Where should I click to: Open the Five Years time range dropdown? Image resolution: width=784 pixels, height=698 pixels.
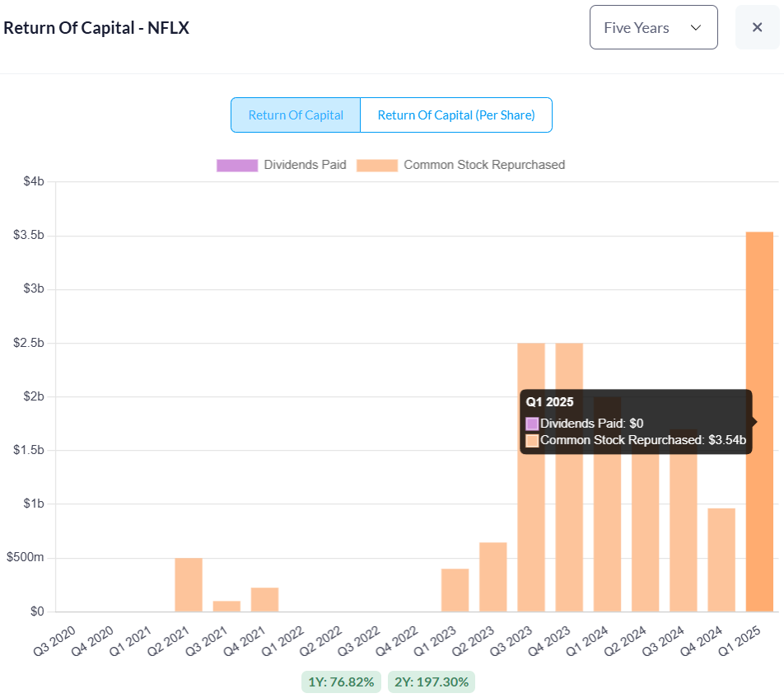point(654,27)
